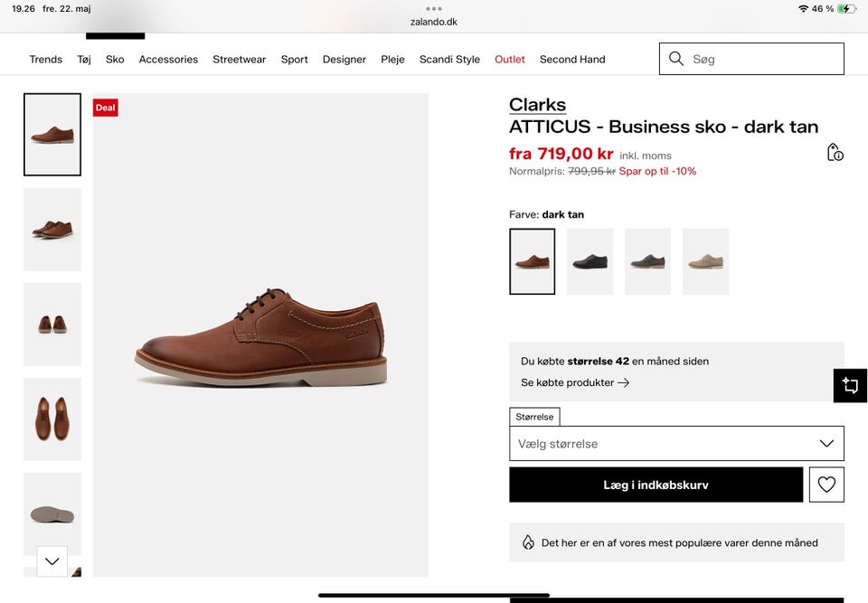
Task: View the shoe sole thumbnail
Action: point(52,513)
